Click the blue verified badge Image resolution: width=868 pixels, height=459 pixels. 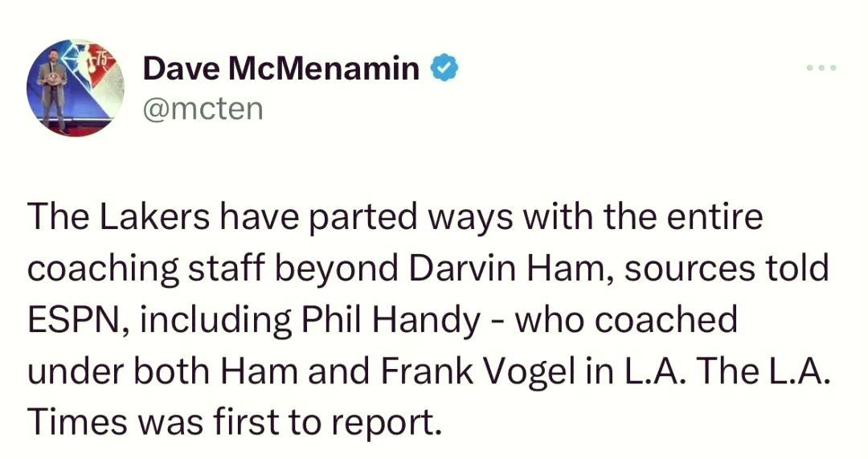coord(444,70)
